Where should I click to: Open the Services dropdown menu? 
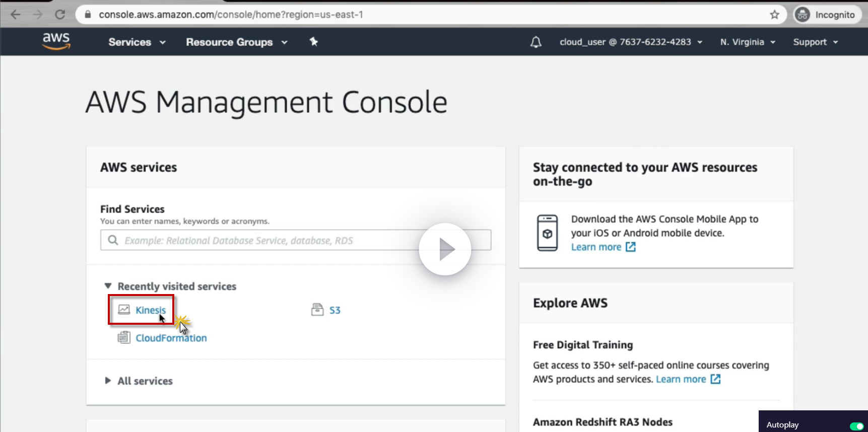click(137, 42)
